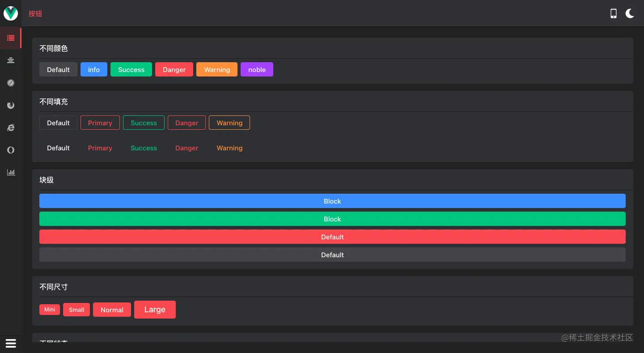The width and height of the screenshot is (644, 353).
Task: Open the Safari compass sidebar icon
Action: click(11, 83)
